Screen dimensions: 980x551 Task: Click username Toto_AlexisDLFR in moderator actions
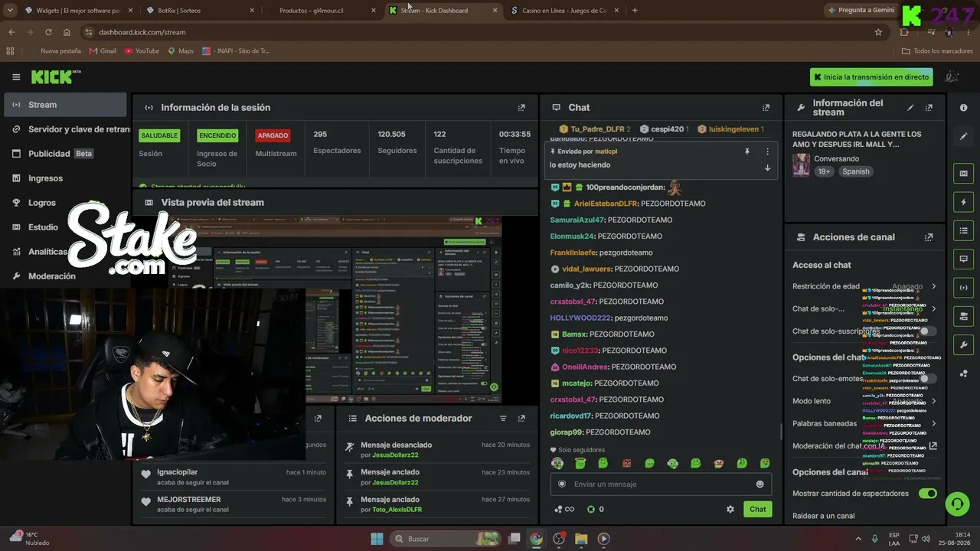(x=397, y=510)
